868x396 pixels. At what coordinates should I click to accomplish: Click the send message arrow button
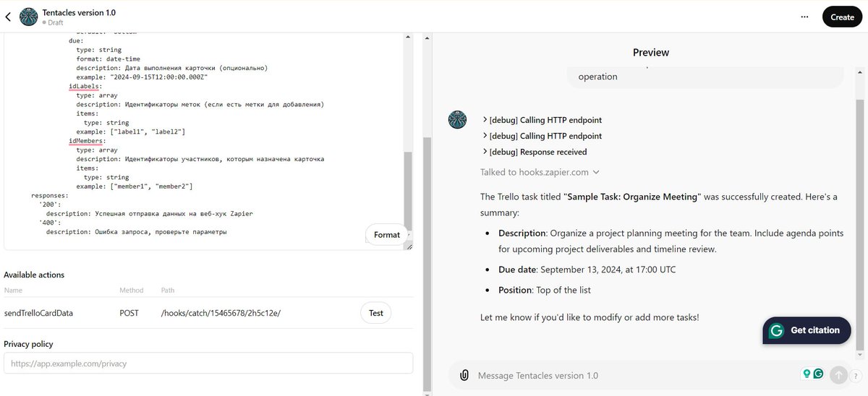tap(838, 375)
